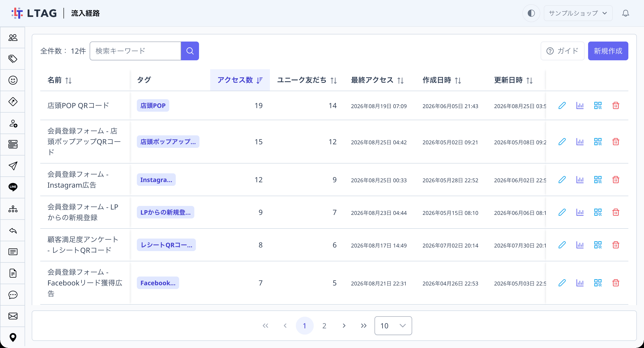Screen dimensions: 644x348
Task: Edit the 店頭ポップアップQRコード row
Action: coord(562,142)
